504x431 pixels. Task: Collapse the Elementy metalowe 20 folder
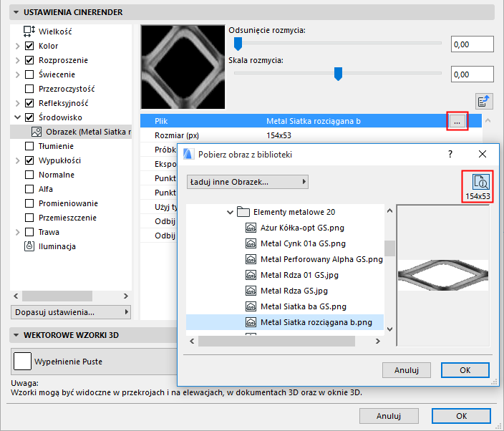(230, 212)
